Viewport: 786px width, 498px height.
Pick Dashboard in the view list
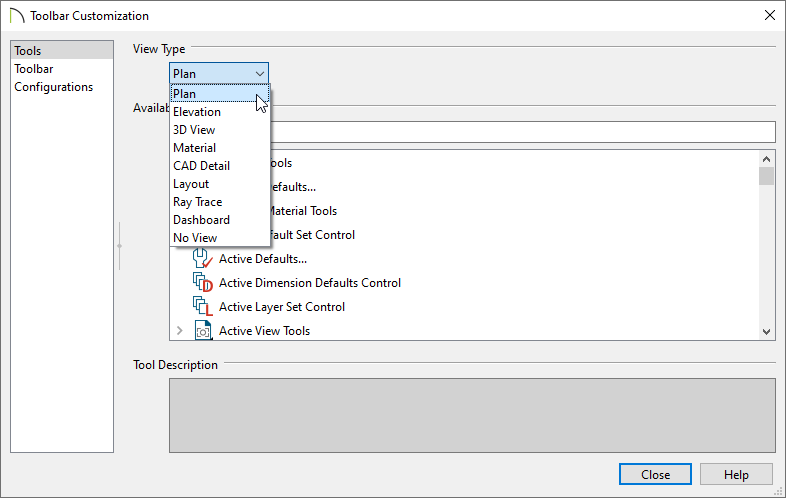(x=201, y=220)
